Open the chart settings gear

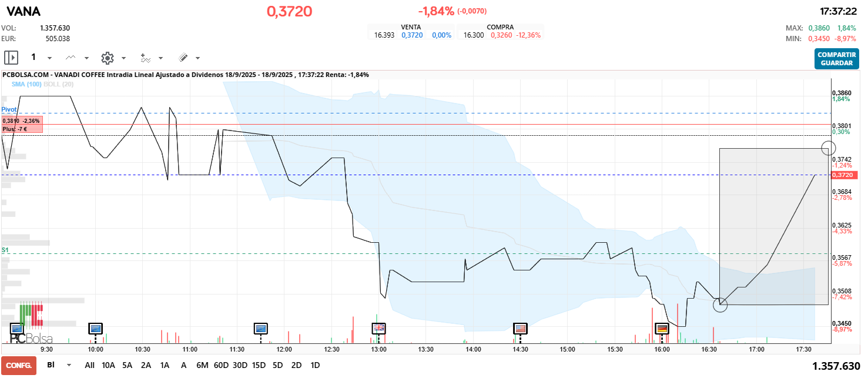point(107,58)
